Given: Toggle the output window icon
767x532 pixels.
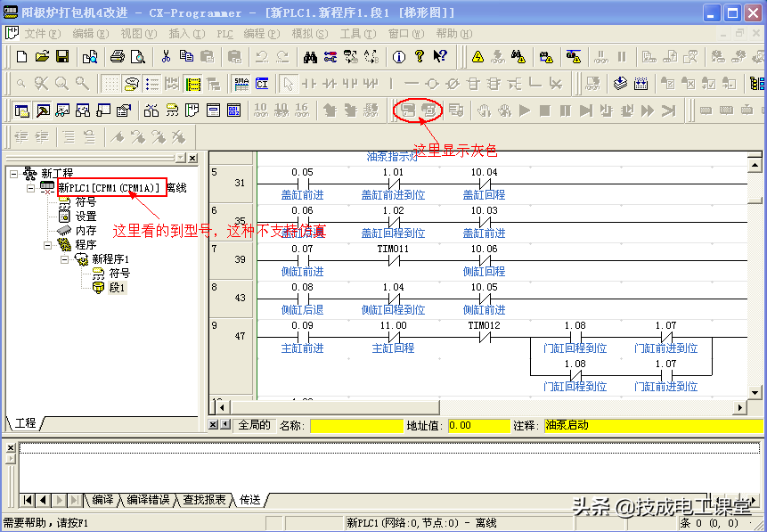Looking at the screenshot, I should (42, 110).
